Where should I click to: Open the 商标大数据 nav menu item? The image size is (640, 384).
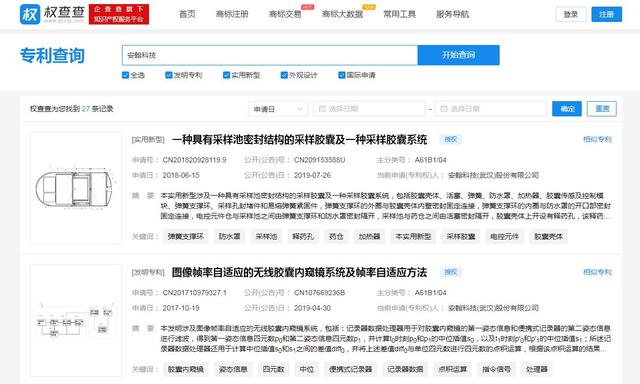coord(342,14)
